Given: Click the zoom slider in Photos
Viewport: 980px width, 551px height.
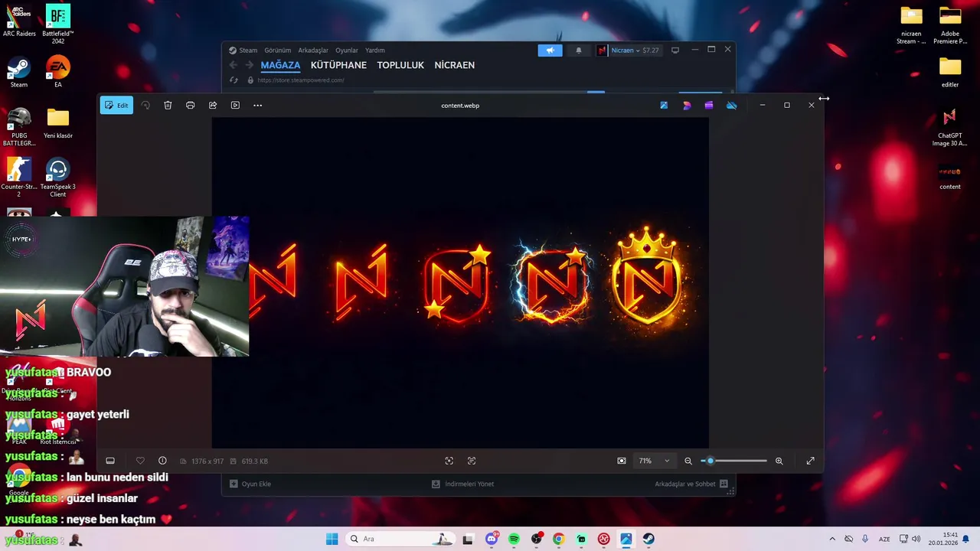Looking at the screenshot, I should coord(733,461).
